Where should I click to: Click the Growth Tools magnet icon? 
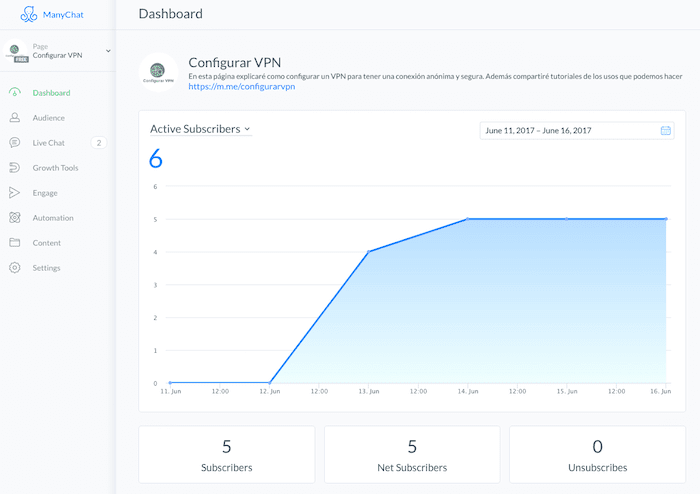coord(15,167)
